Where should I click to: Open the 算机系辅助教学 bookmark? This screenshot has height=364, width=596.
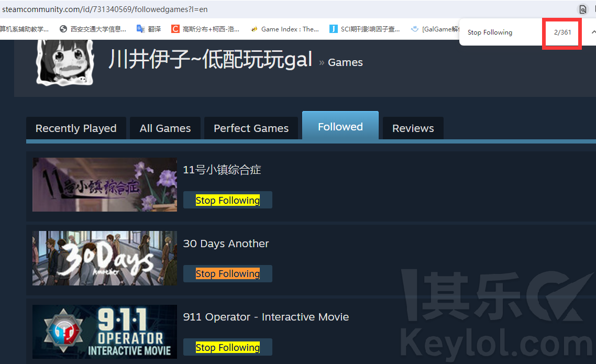click(x=24, y=29)
